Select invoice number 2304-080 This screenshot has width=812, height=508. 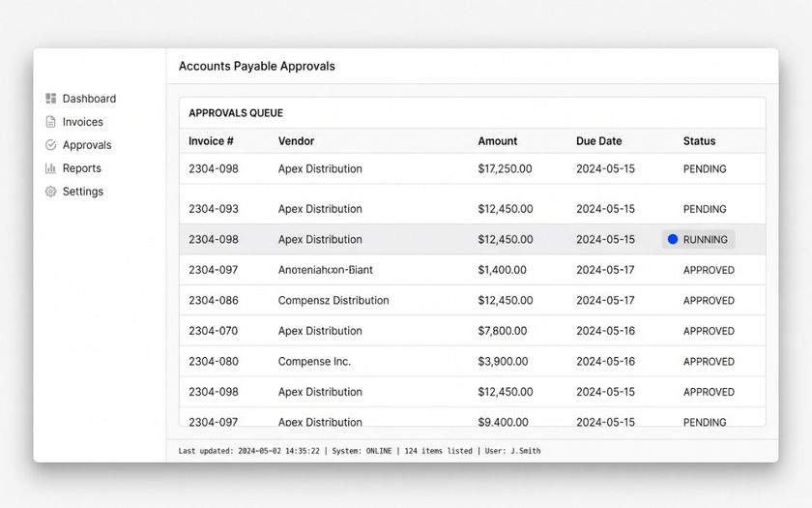214,361
